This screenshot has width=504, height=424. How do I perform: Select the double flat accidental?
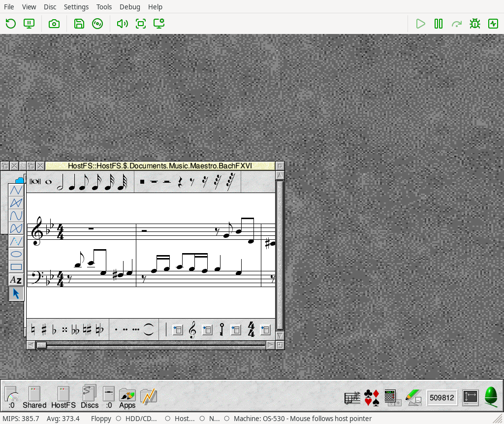click(75, 330)
